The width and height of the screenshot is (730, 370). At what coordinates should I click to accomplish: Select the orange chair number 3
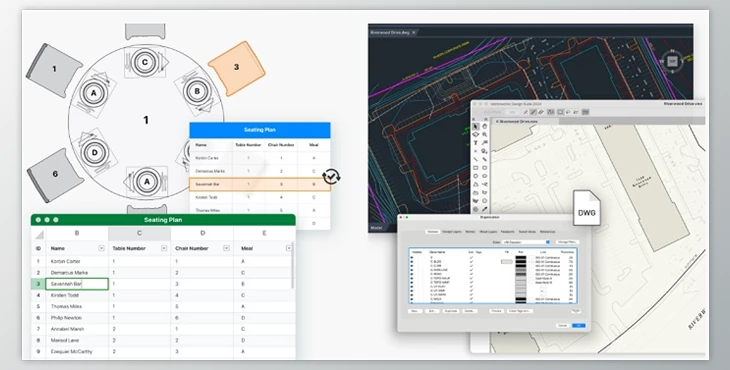pos(237,68)
